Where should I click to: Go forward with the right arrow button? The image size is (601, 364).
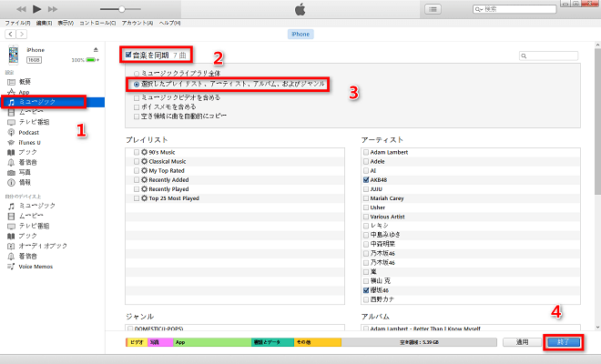[22, 34]
